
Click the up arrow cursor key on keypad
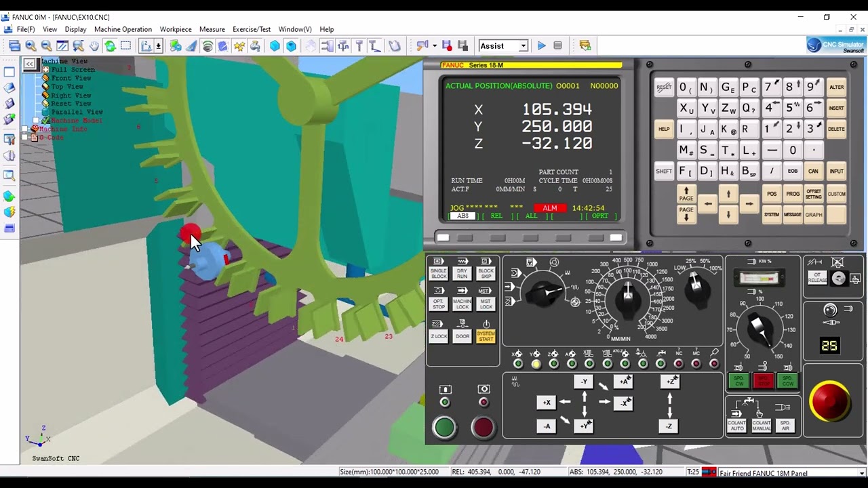pyautogui.click(x=728, y=194)
